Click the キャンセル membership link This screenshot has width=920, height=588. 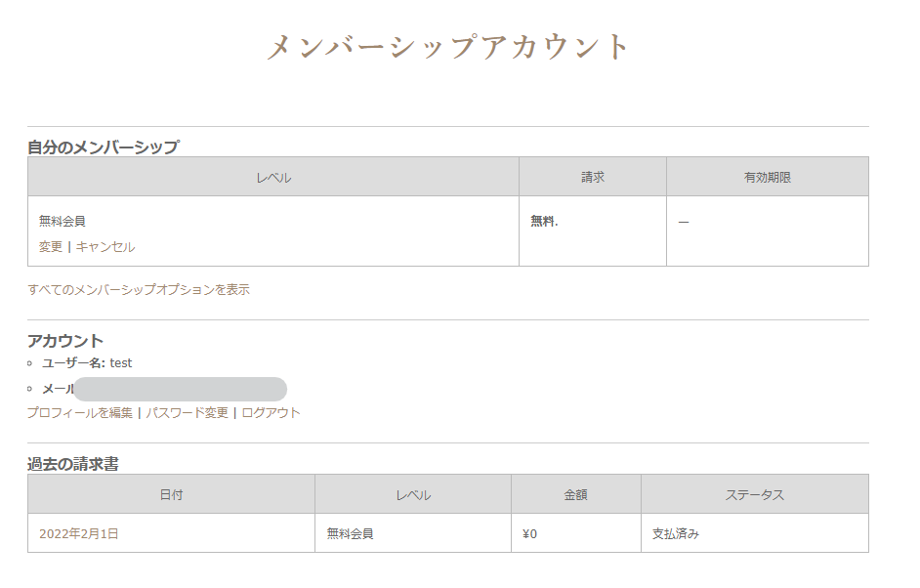tap(105, 247)
